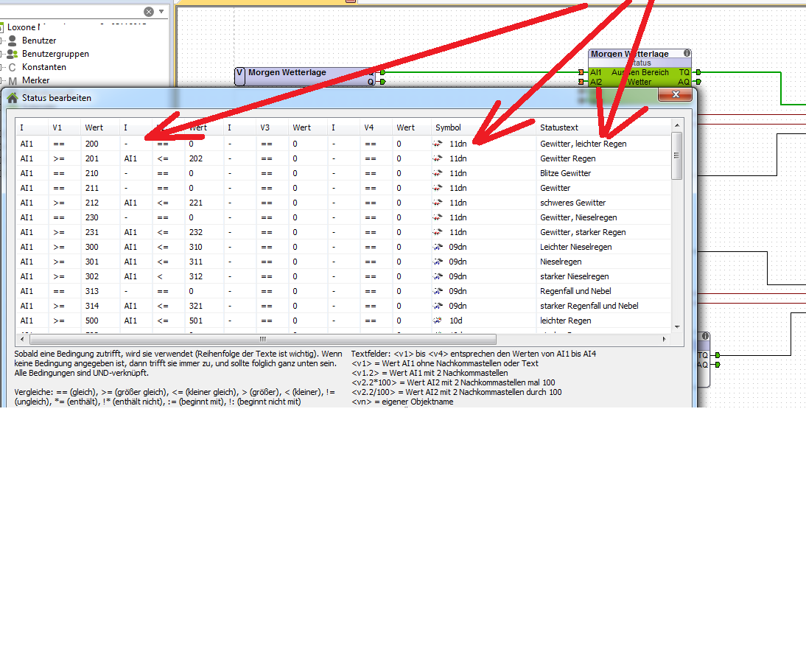Click the Merker M icon in the tree
Viewport: 806px width, 672px height.
(13, 81)
